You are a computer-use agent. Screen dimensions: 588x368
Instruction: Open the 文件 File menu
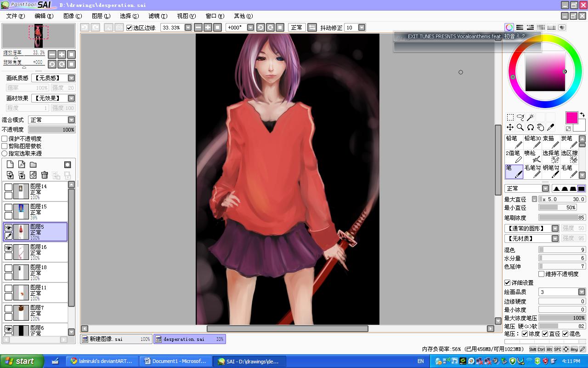15,16
